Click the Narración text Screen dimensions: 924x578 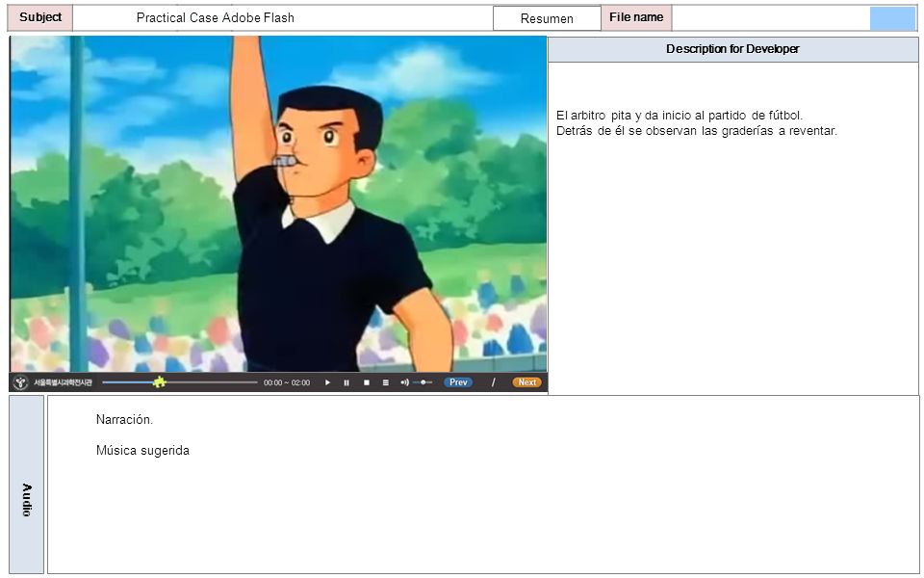[124, 419]
